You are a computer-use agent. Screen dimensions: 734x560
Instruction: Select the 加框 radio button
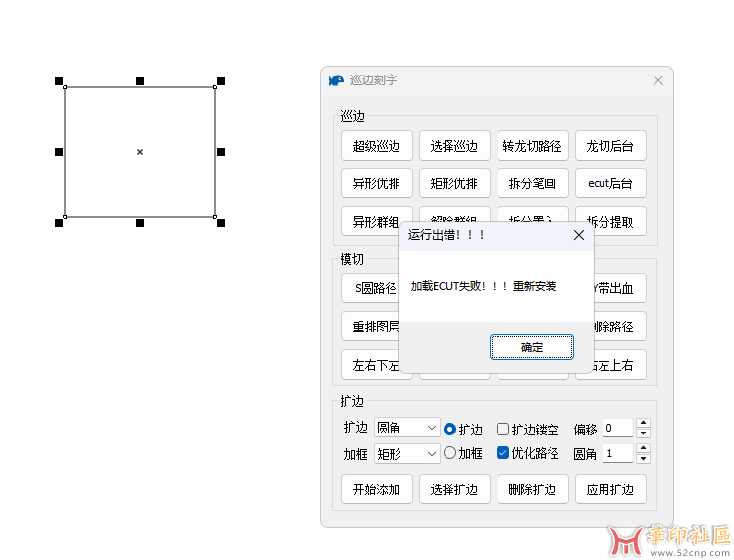(450, 453)
